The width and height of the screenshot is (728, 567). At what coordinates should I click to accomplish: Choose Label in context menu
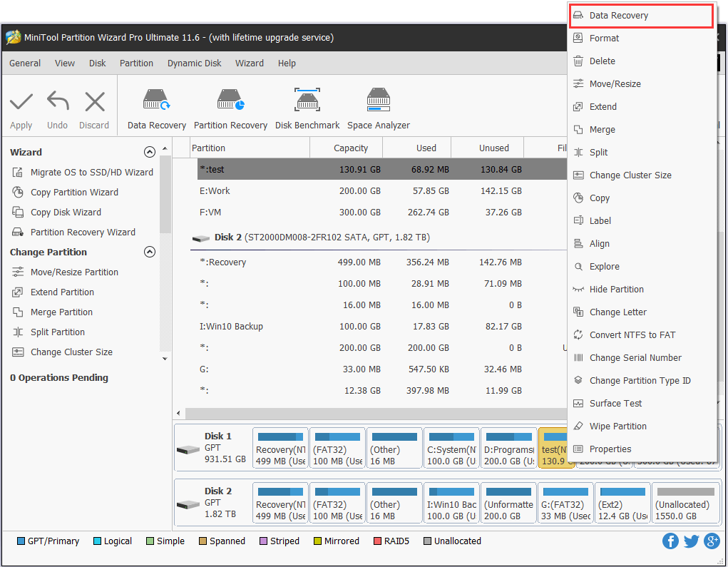[641, 220]
